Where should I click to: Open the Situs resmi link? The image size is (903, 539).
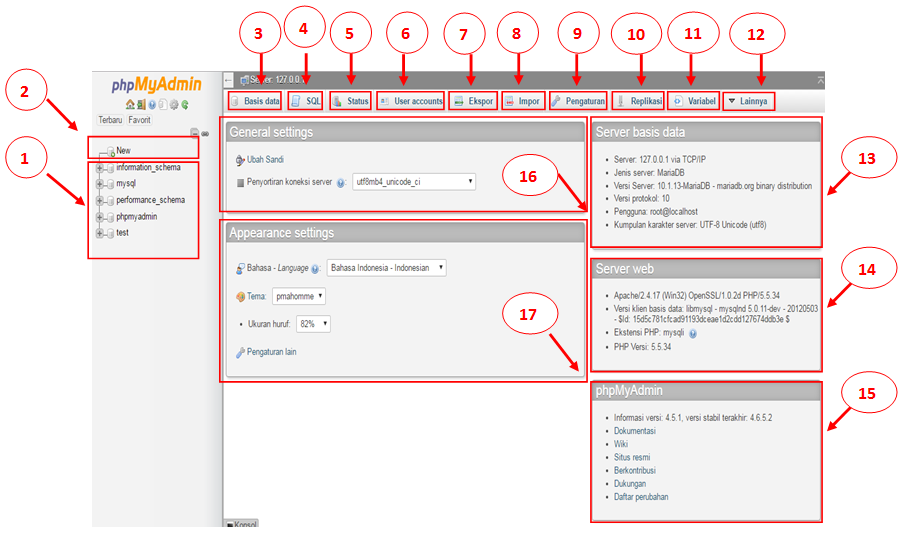click(632, 457)
